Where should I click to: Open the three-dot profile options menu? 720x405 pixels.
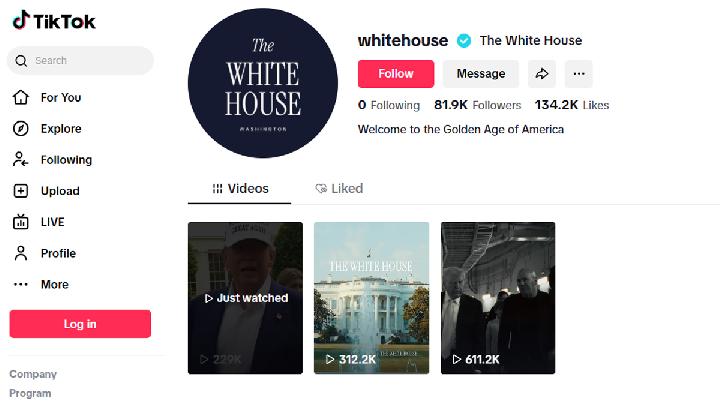[x=579, y=73]
